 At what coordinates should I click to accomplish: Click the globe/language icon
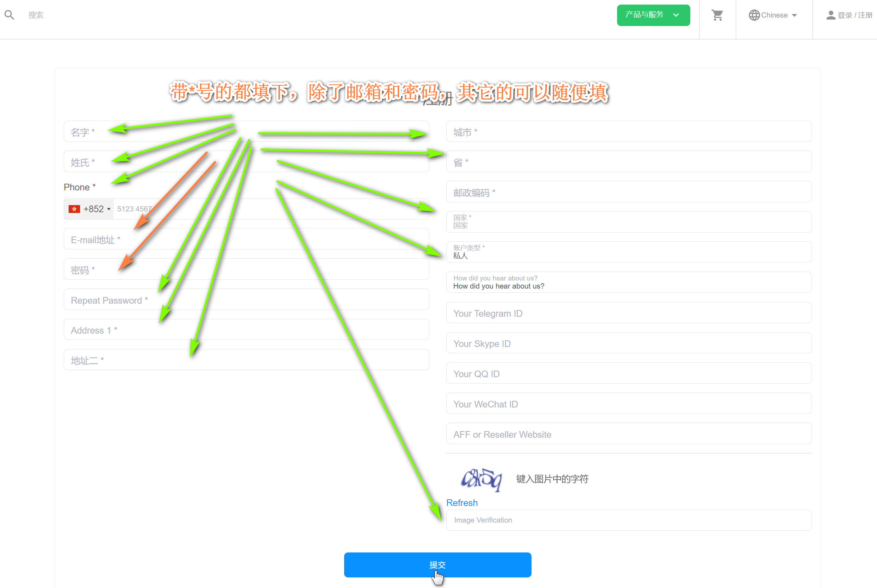click(754, 14)
